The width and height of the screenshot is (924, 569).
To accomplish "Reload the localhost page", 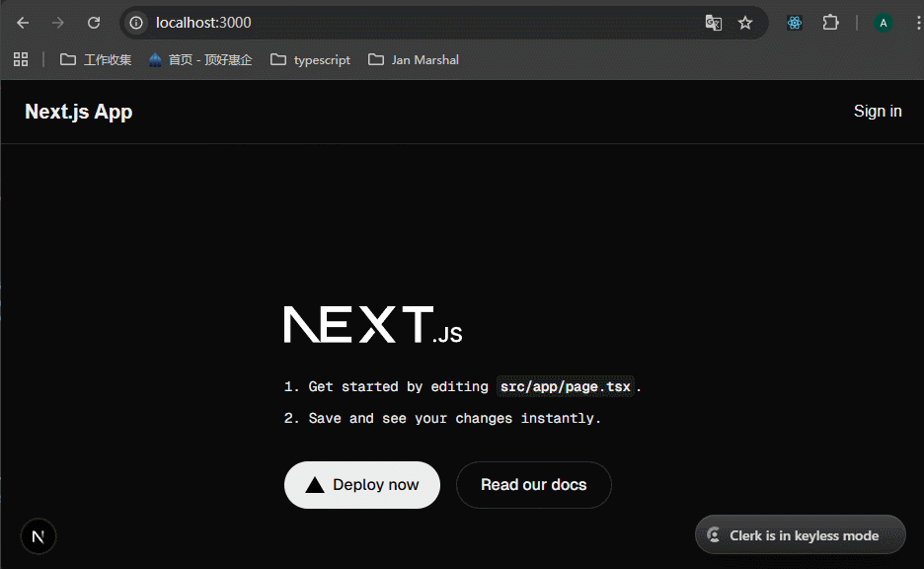I will click(x=94, y=23).
